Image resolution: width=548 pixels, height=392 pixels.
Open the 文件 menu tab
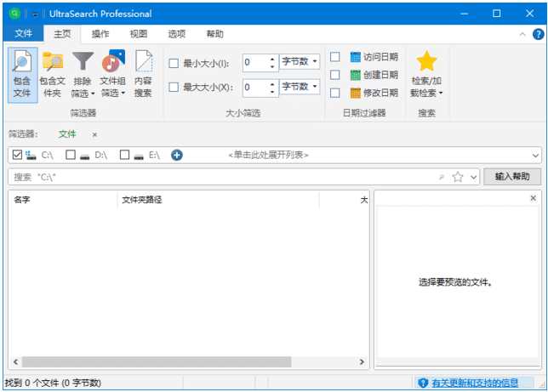point(24,33)
